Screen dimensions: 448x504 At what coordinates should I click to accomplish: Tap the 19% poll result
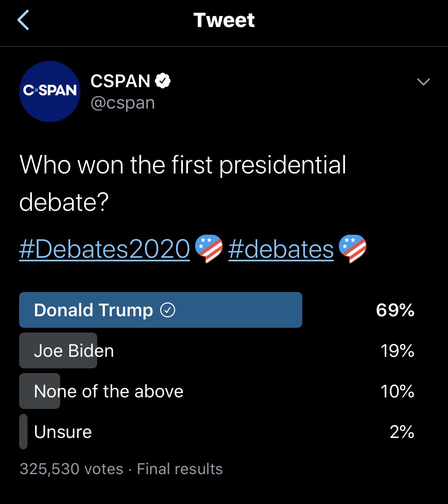(x=397, y=351)
